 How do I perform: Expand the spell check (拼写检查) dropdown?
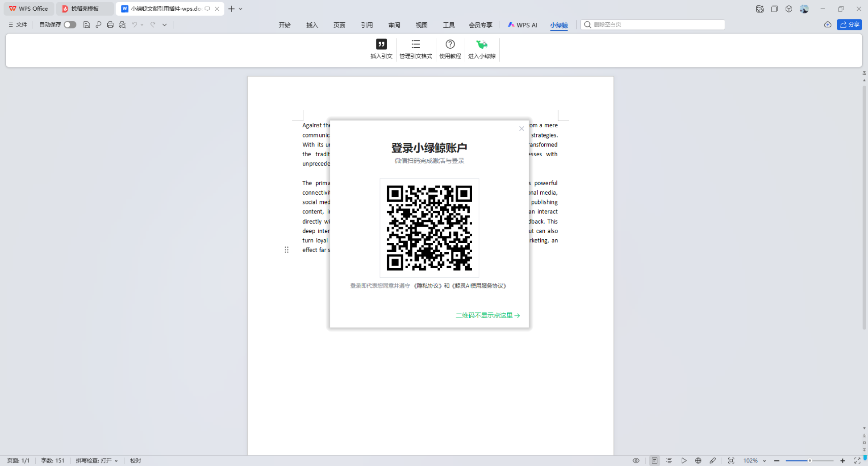coord(116,461)
